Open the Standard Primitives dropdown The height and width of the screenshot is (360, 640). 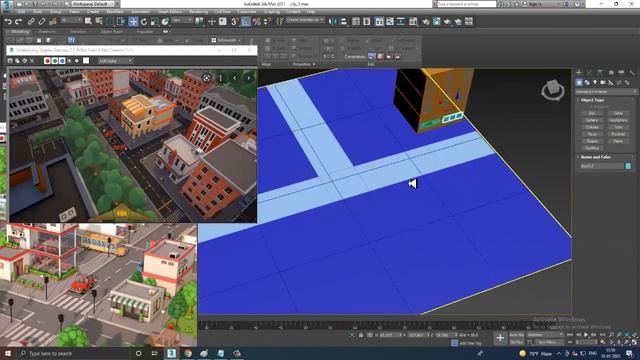pos(606,92)
